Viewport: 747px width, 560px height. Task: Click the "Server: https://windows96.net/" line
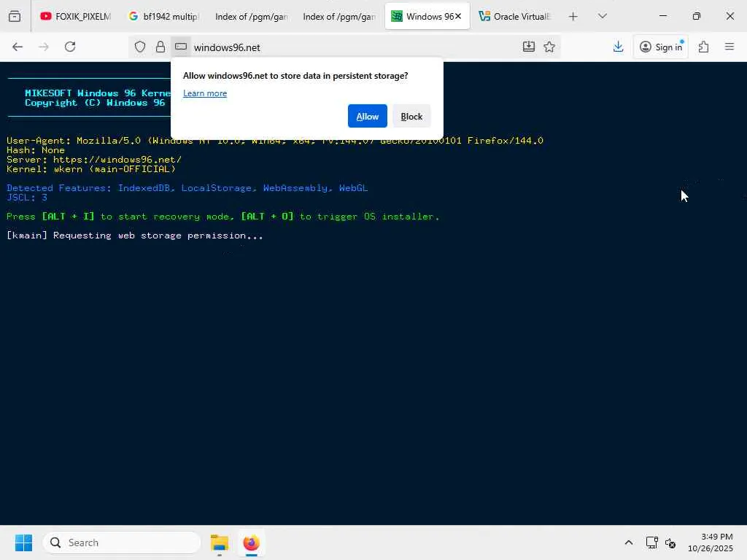click(94, 160)
